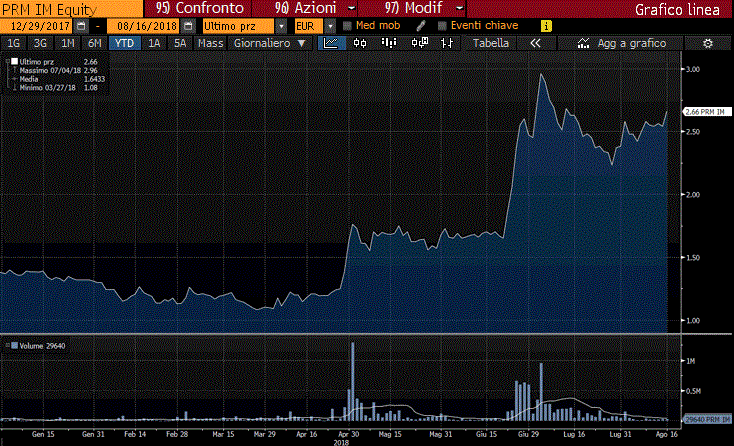Toggle Ultimo prz white legend swatch
Image resolution: width=734 pixels, height=446 pixels.
[x=15, y=61]
